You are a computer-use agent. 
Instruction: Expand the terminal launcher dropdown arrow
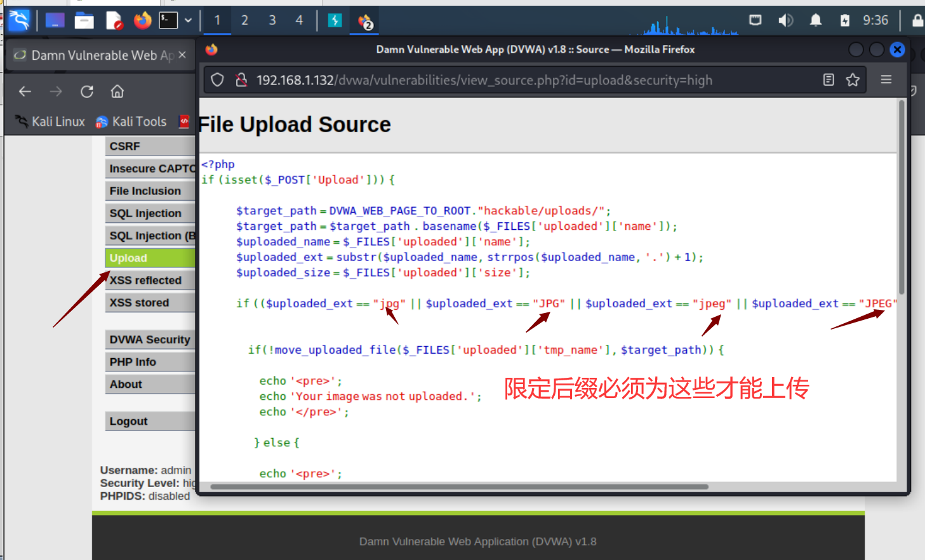(x=188, y=21)
